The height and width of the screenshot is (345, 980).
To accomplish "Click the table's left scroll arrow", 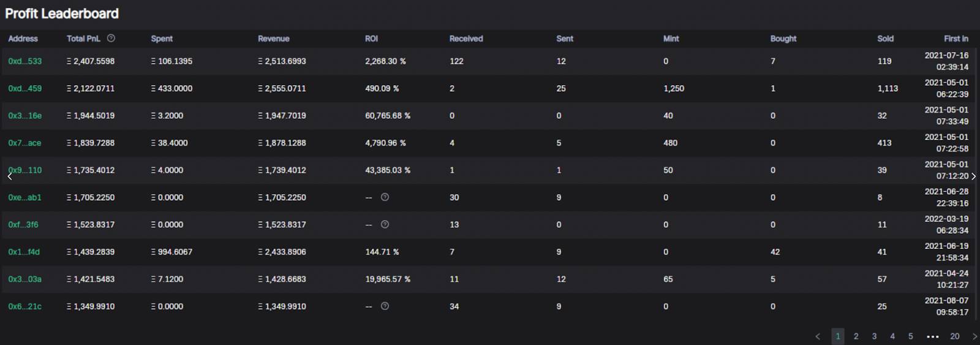I will click(10, 176).
